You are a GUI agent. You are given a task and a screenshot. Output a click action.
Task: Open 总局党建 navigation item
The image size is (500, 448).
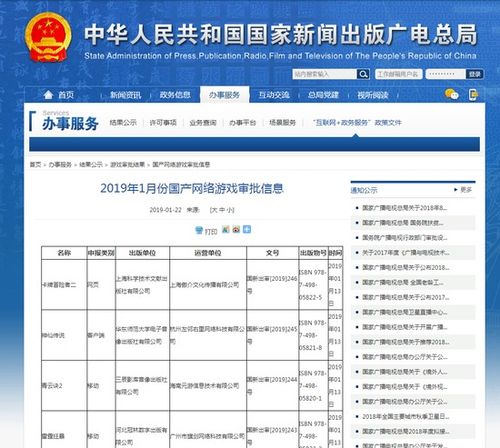[x=323, y=95]
